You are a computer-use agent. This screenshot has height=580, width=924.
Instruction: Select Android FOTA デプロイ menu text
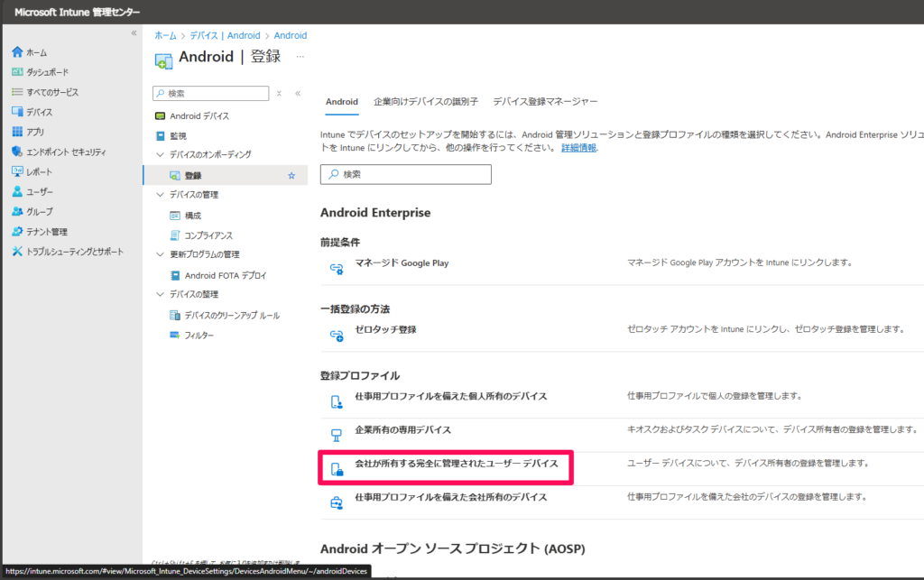coord(226,276)
